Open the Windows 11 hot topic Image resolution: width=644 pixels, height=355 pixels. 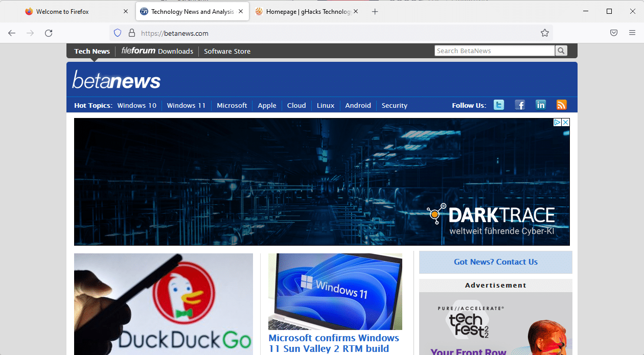pyautogui.click(x=186, y=106)
